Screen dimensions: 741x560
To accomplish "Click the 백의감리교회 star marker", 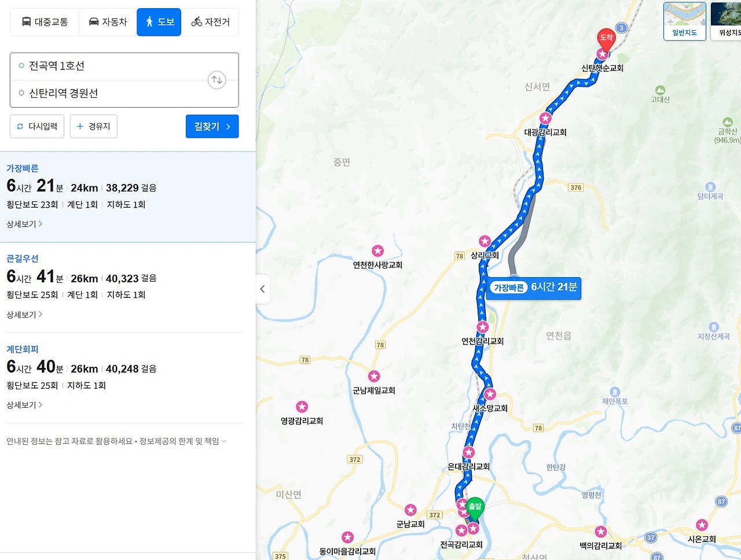I will (x=601, y=531).
